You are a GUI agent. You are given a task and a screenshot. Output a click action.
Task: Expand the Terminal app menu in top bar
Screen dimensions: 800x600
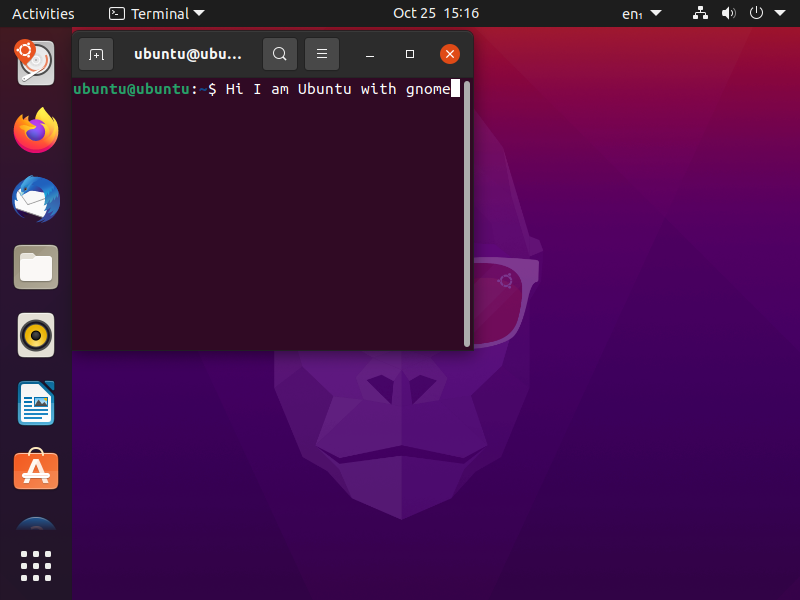click(156, 13)
